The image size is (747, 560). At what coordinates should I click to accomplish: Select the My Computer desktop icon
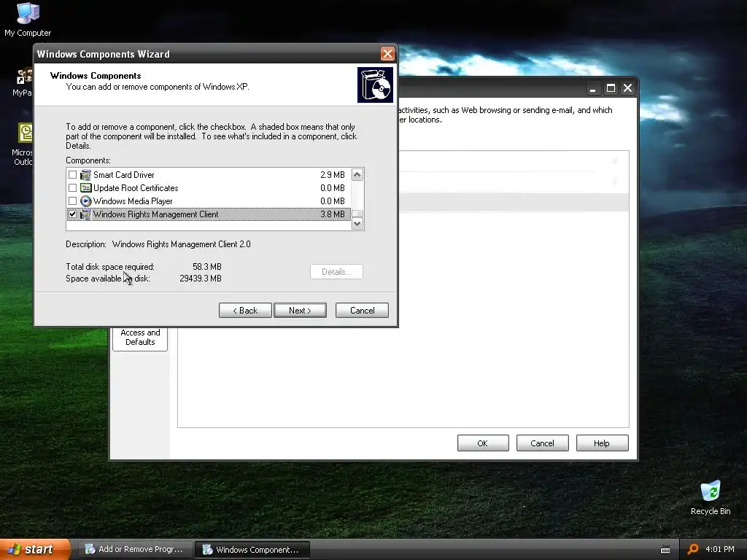(x=28, y=19)
